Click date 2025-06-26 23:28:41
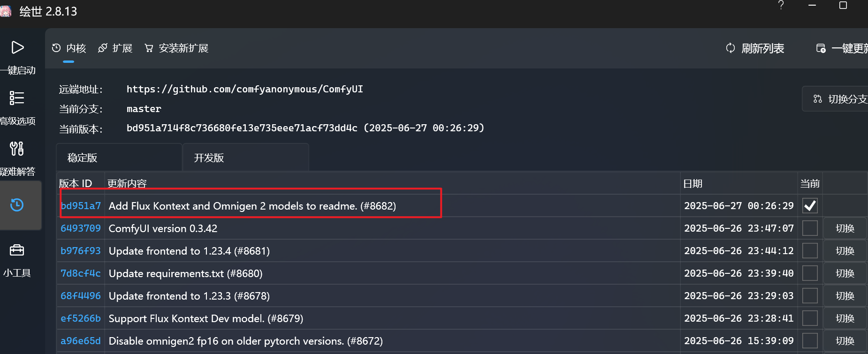The height and width of the screenshot is (354, 868). [x=739, y=318]
